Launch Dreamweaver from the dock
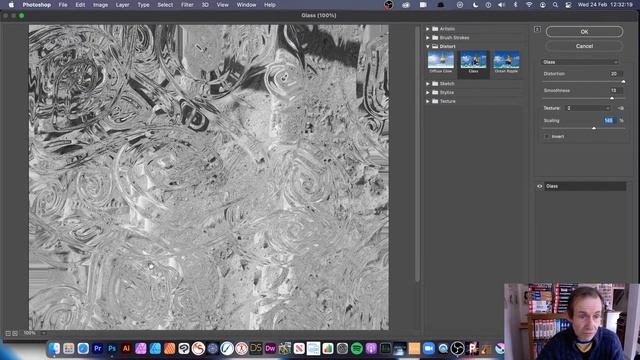This screenshot has width=640, height=360. tap(270, 349)
